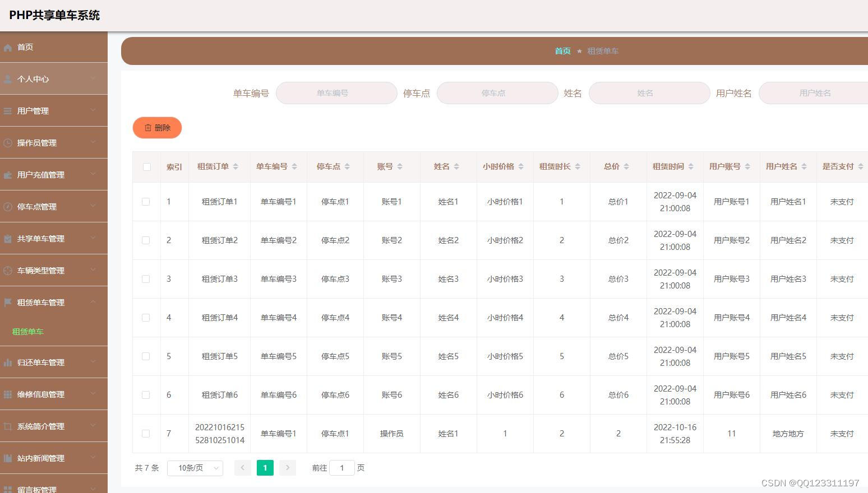Expand the 用户充值管理 menu chevron
868x493 pixels.
94,175
